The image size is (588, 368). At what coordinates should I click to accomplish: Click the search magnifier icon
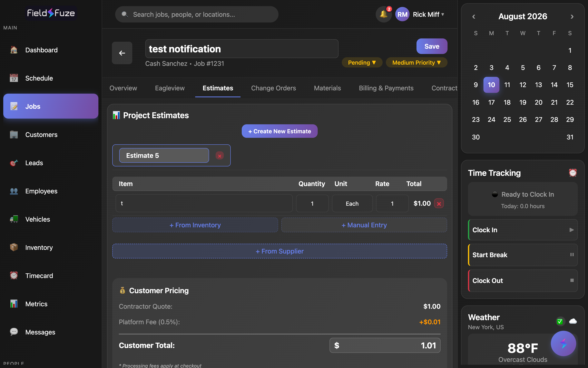(x=125, y=14)
